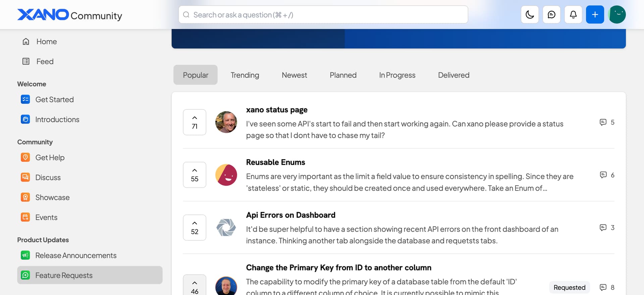Click author avatar of Api Errors post
This screenshot has height=295, width=644.
coord(226,228)
